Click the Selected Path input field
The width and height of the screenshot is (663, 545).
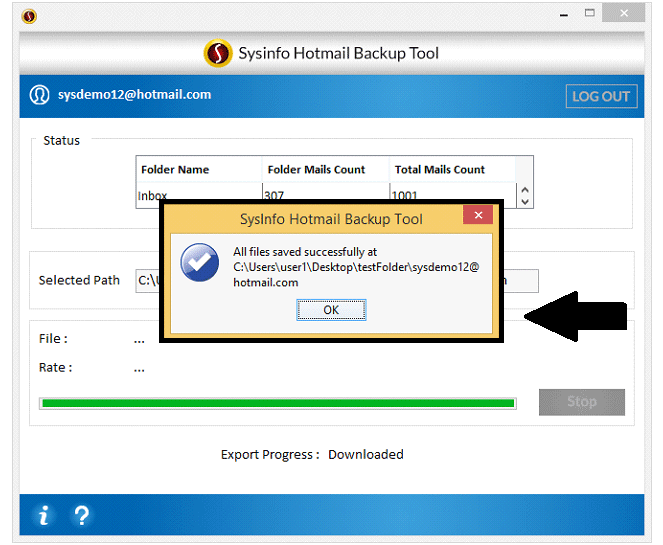(337, 281)
